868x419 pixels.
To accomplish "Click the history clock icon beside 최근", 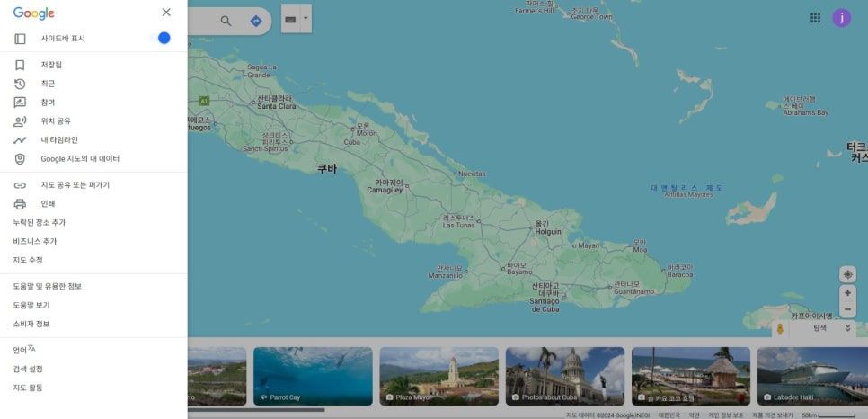I will (20, 84).
